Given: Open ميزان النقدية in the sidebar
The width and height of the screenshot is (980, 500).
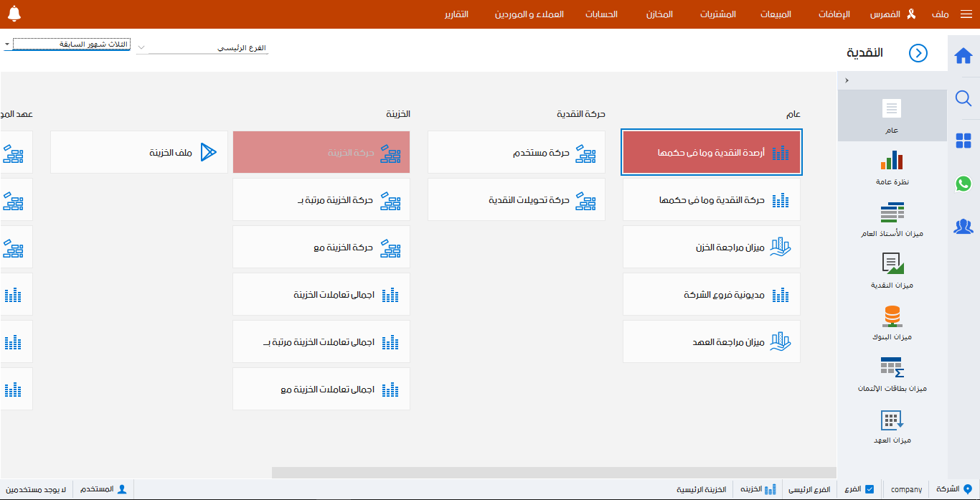Looking at the screenshot, I should pos(892,268).
